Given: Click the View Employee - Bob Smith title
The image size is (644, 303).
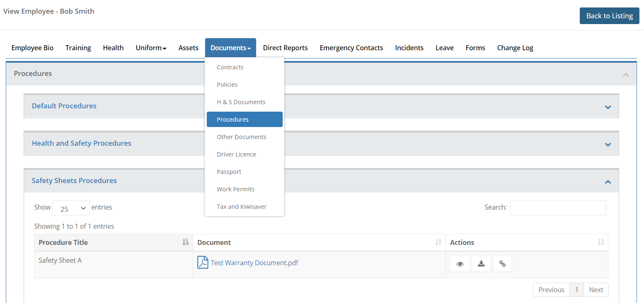Looking at the screenshot, I should [49, 11].
